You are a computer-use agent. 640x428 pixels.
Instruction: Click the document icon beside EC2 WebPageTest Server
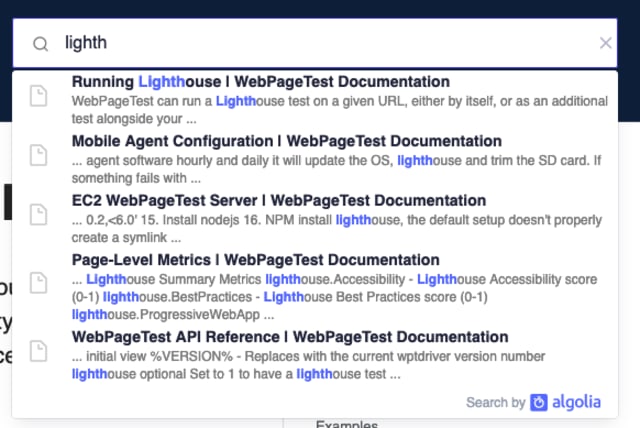[38, 215]
